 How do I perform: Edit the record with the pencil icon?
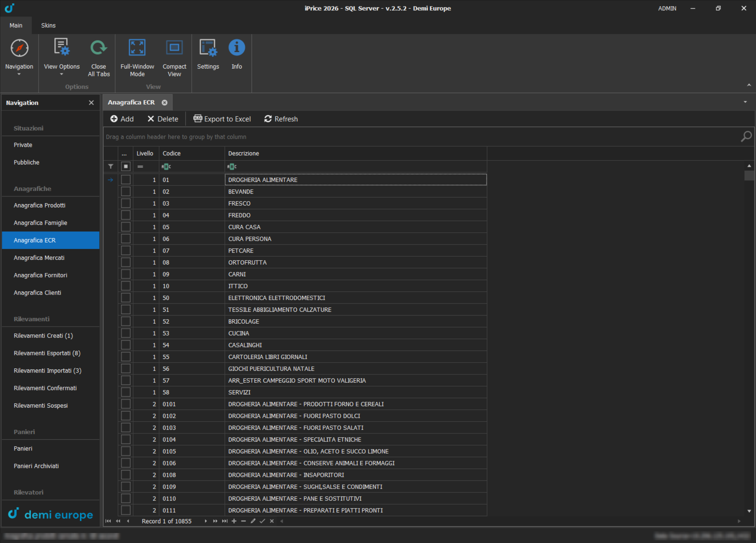click(x=253, y=521)
